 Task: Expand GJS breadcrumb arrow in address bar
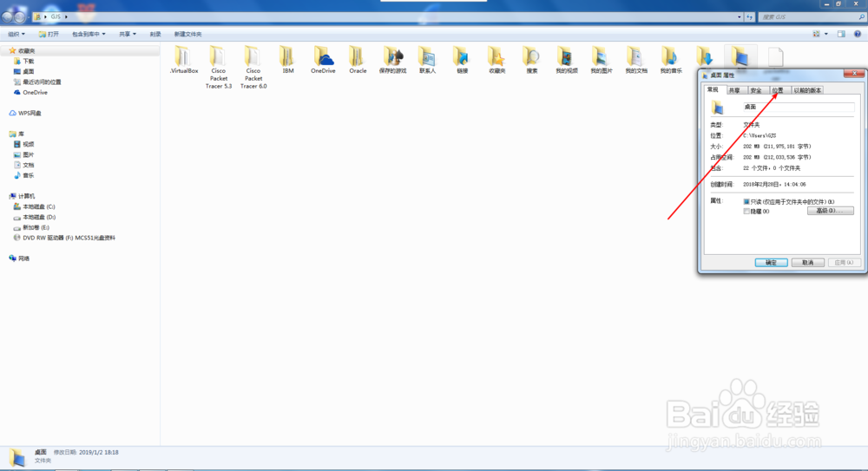[x=66, y=17]
